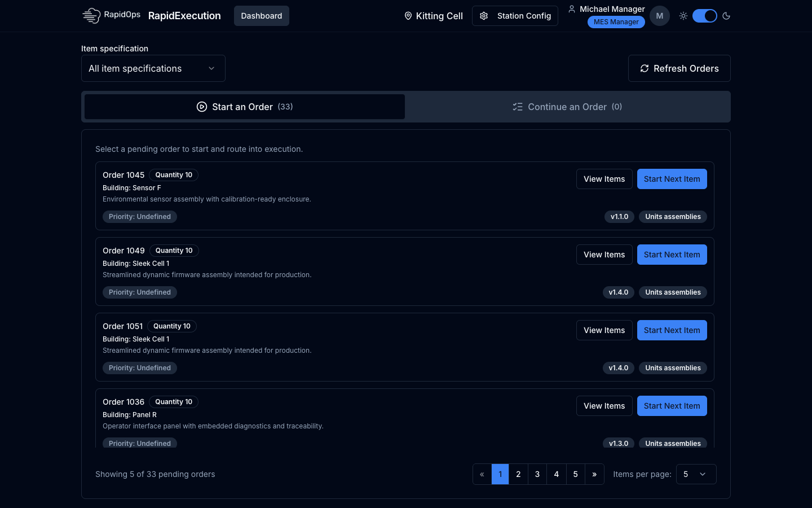Go to page 3 of orders
The image size is (812, 508).
click(x=537, y=474)
